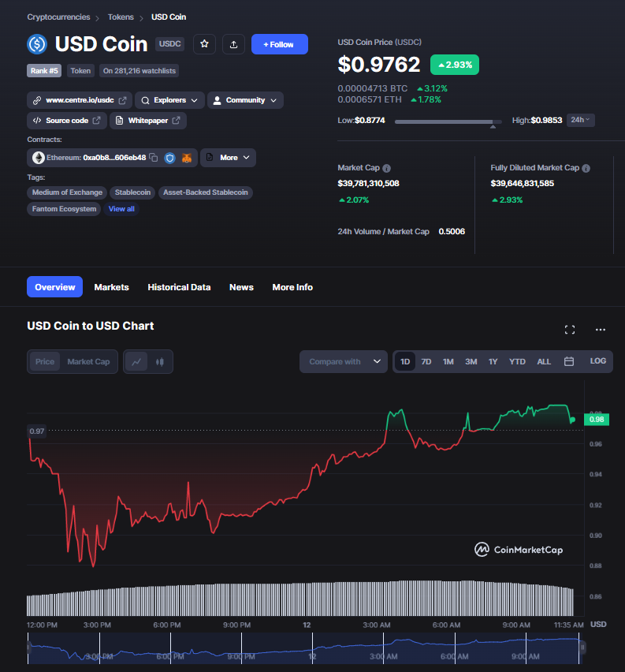The image size is (625, 672).
Task: Open the Whitepaper link
Action: pyautogui.click(x=148, y=121)
